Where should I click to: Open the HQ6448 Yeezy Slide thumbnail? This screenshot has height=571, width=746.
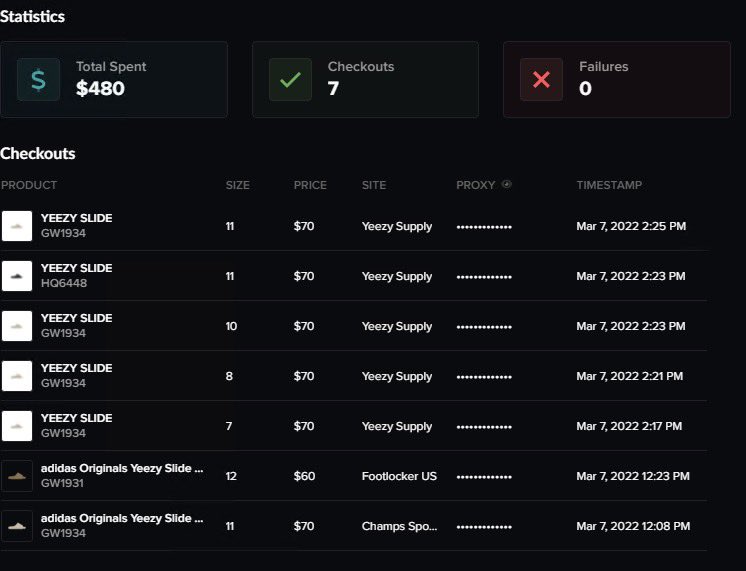pyautogui.click(x=17, y=276)
